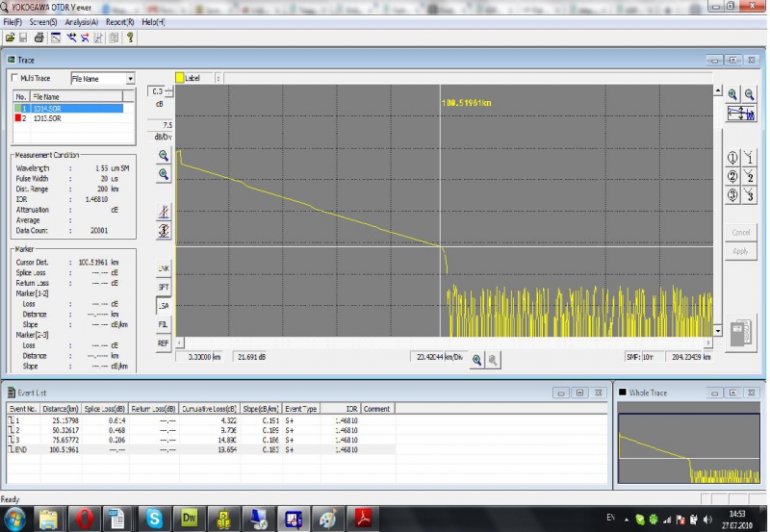Select event 1 row at 25.15798 km

201,420
